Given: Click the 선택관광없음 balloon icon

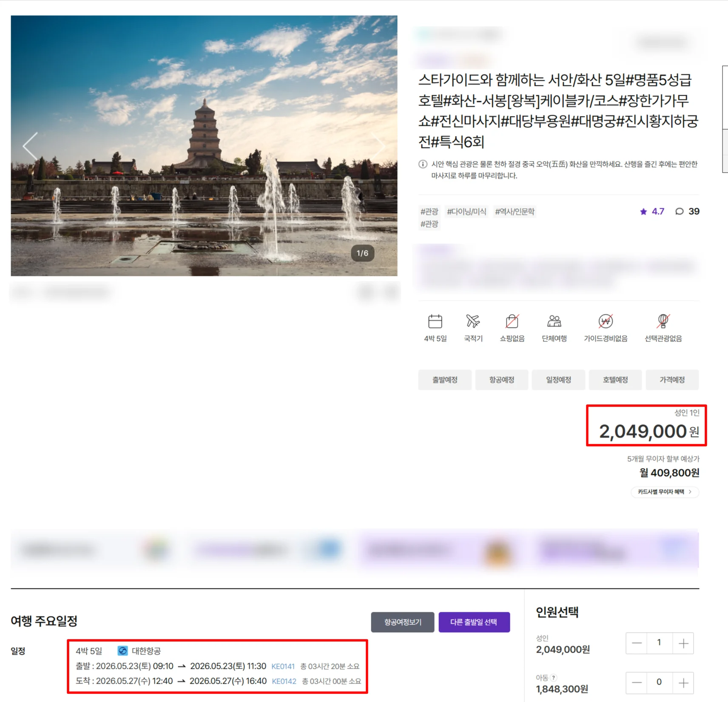Looking at the screenshot, I should click(663, 321).
